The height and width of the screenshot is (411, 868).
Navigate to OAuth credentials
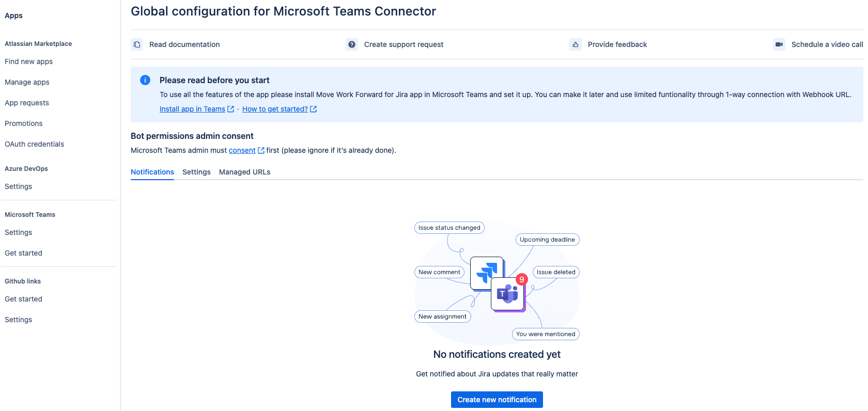(35, 144)
